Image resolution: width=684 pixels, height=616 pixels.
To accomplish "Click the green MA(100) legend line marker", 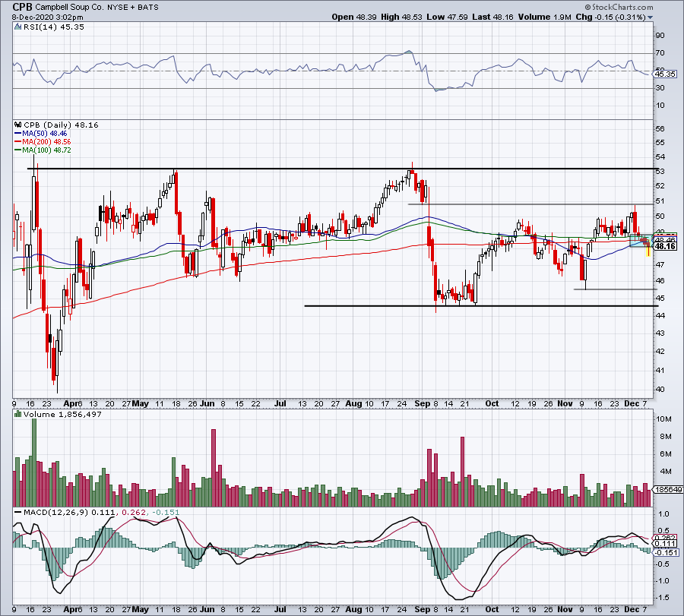I will coord(18,150).
